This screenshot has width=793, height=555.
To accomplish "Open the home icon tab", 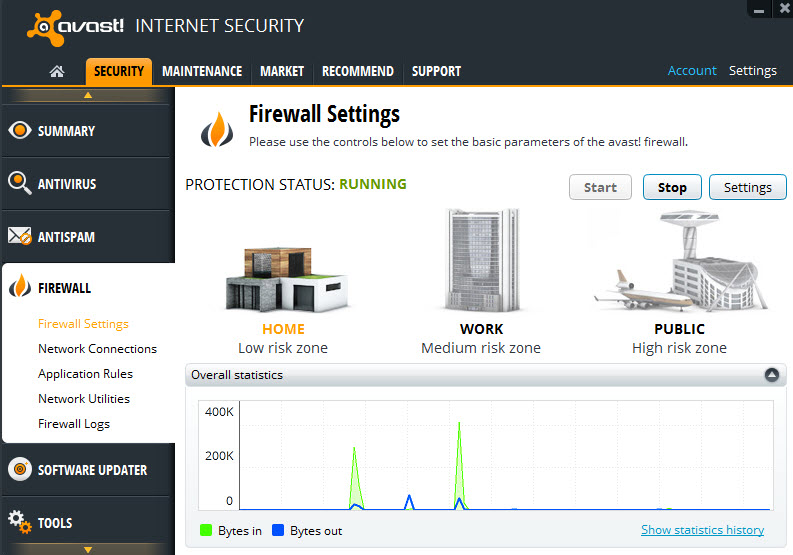I will (x=57, y=71).
